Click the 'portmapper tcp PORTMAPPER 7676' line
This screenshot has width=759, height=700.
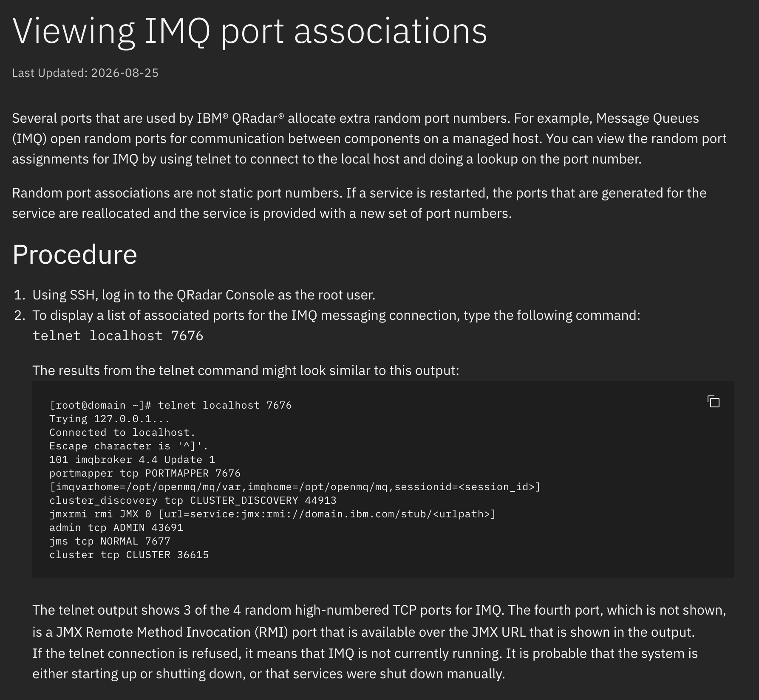tap(145, 473)
